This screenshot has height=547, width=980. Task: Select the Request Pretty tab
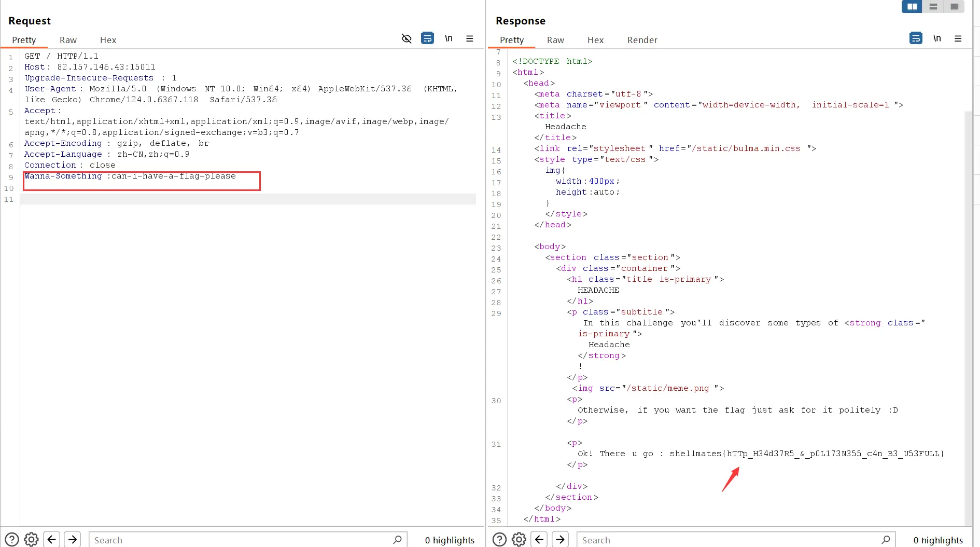(x=24, y=40)
